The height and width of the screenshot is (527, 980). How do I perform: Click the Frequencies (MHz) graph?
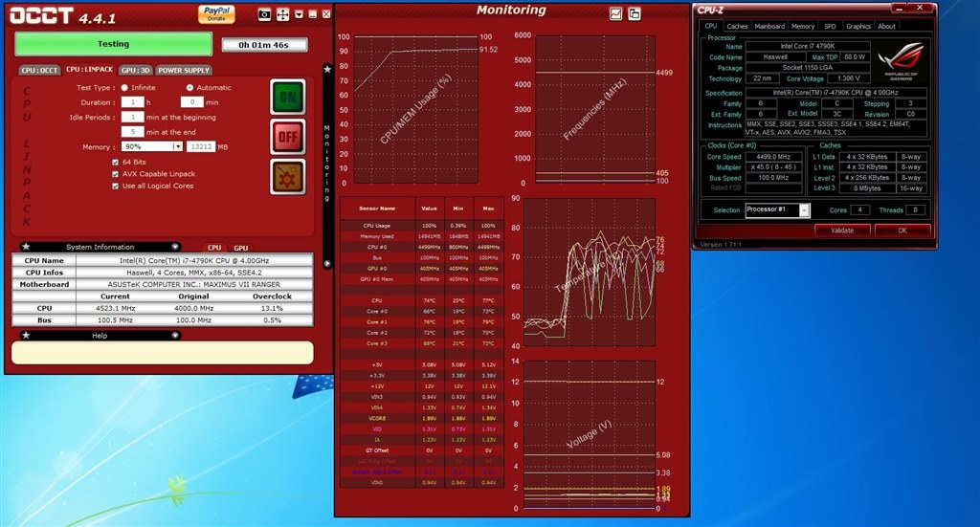click(x=595, y=109)
